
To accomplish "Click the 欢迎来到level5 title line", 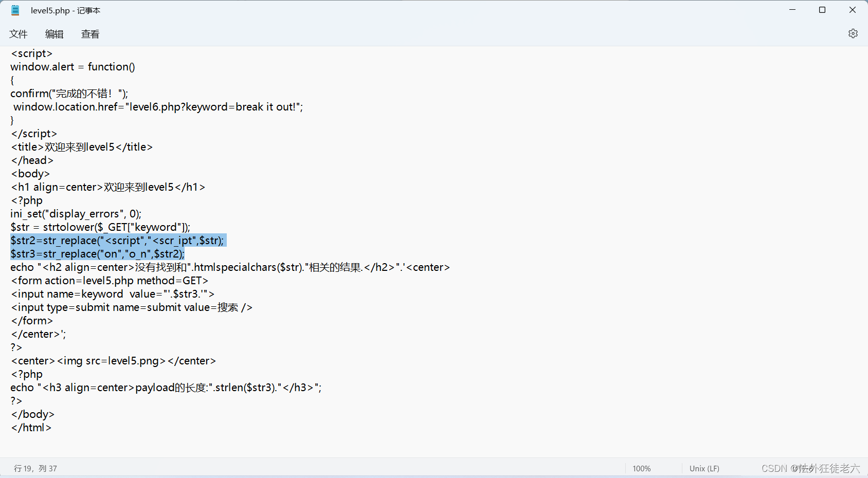I will (x=81, y=146).
